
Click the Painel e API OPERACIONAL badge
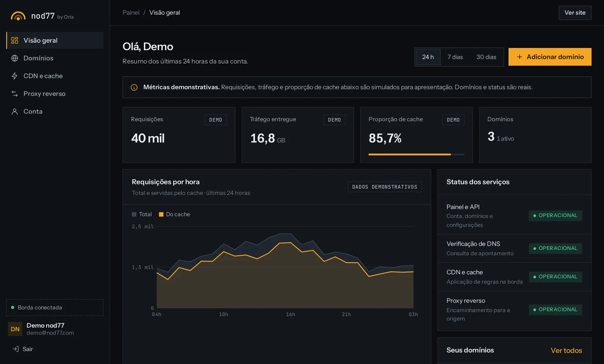click(x=555, y=215)
